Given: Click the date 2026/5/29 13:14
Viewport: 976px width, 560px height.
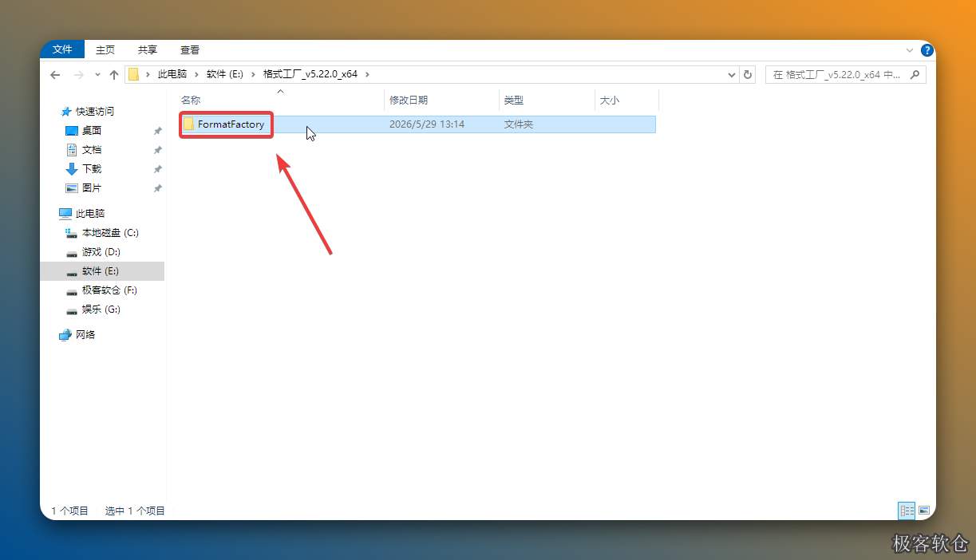Looking at the screenshot, I should pos(426,124).
